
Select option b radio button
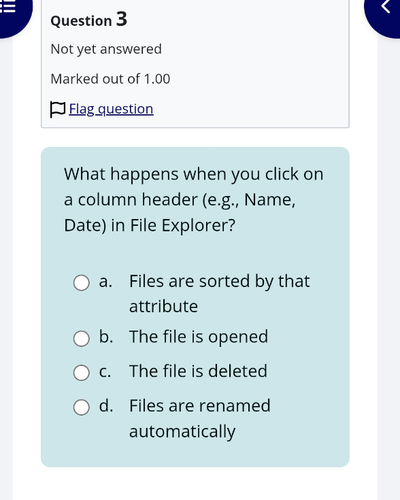[81, 338]
